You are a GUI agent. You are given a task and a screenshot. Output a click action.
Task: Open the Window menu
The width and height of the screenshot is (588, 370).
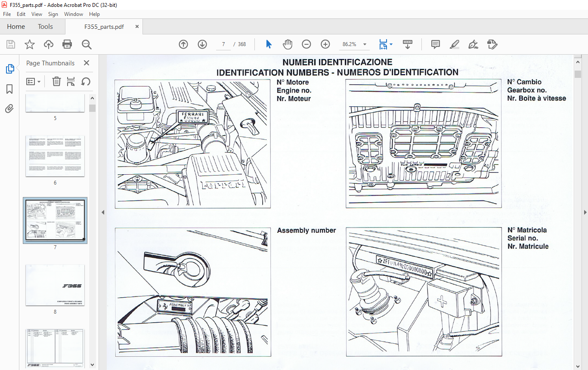(x=74, y=14)
